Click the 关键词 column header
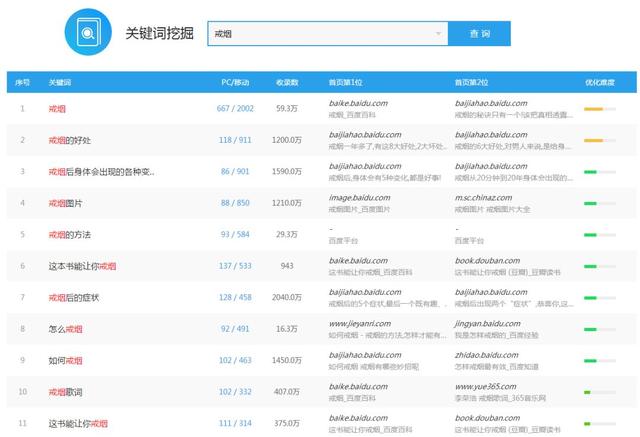The image size is (640, 437). pyautogui.click(x=60, y=82)
